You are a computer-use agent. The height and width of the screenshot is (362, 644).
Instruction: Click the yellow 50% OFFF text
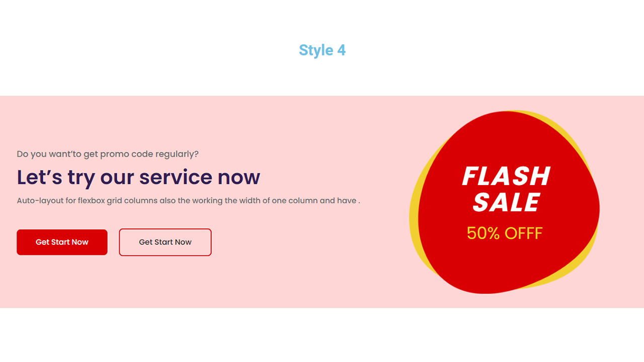click(x=505, y=233)
